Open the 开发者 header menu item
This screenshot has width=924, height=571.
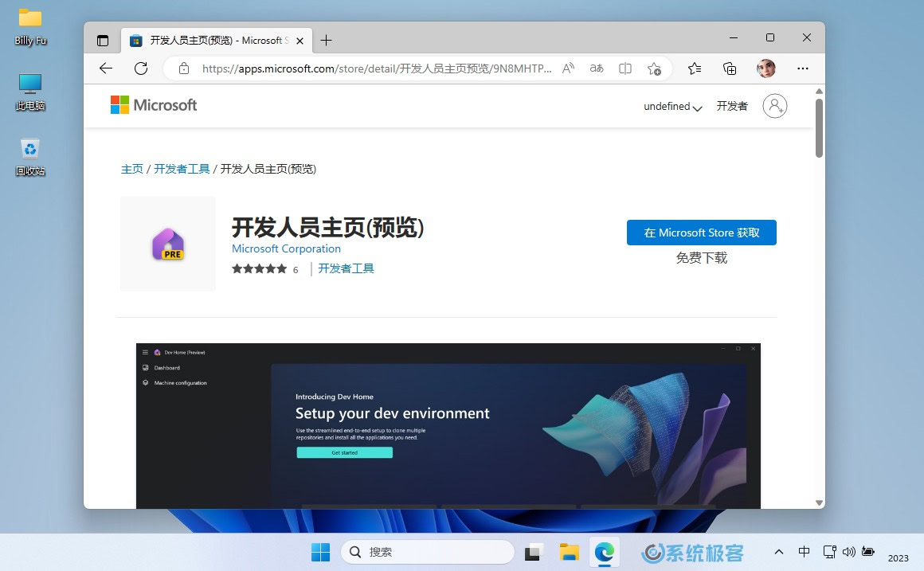732,106
